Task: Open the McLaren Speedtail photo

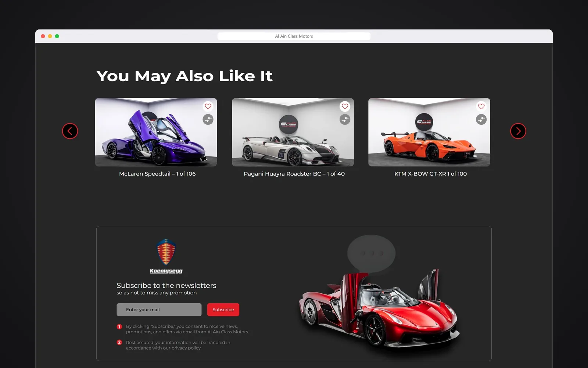Action: click(156, 132)
